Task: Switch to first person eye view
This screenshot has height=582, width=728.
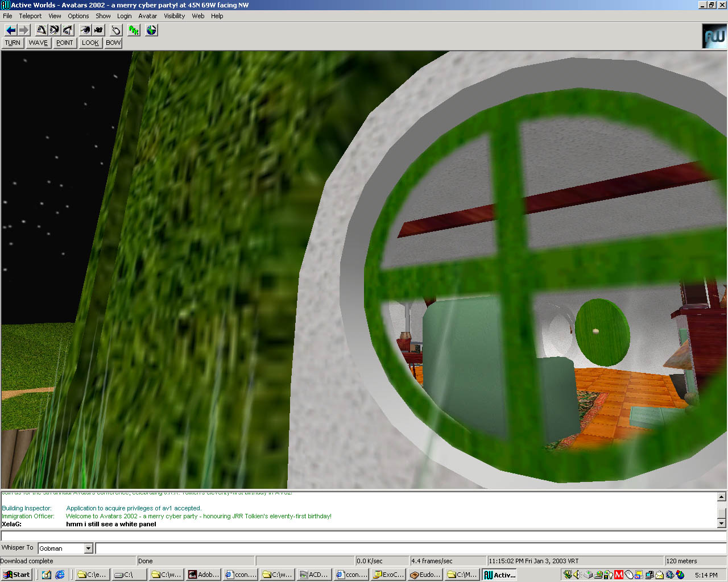Action: (x=85, y=30)
